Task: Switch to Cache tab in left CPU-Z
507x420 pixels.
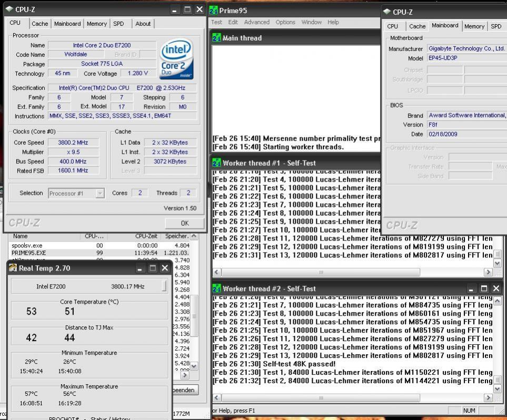Action: 40,24
